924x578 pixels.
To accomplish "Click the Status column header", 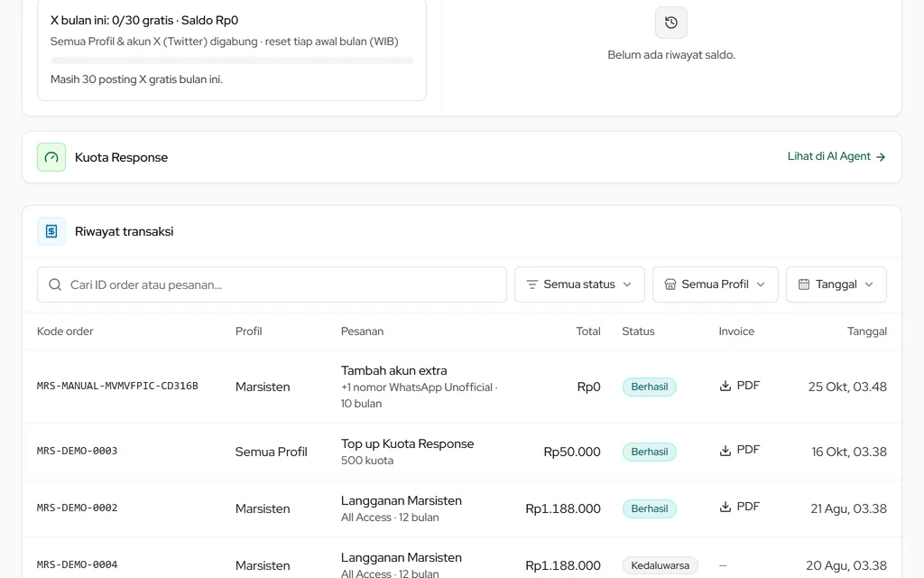I will tap(638, 331).
